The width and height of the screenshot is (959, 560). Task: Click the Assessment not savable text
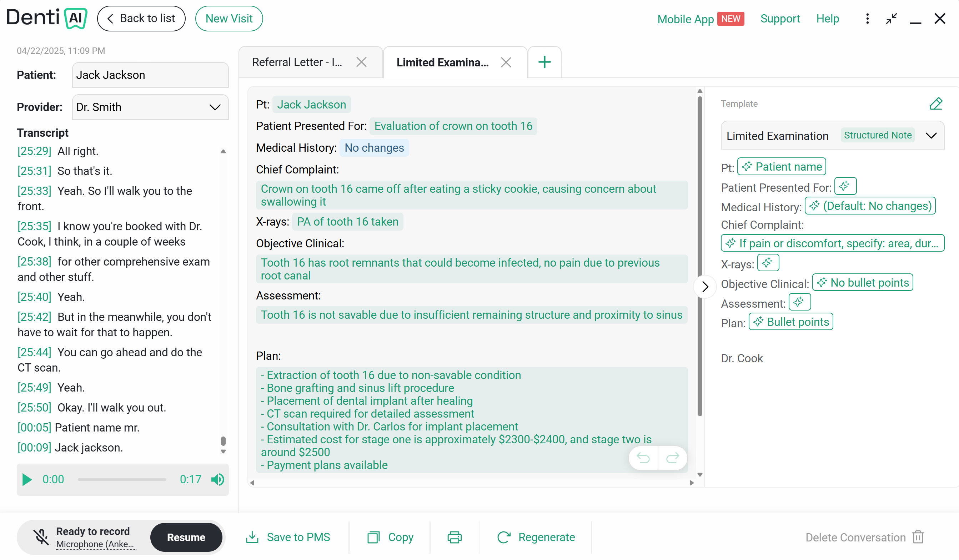(x=472, y=314)
